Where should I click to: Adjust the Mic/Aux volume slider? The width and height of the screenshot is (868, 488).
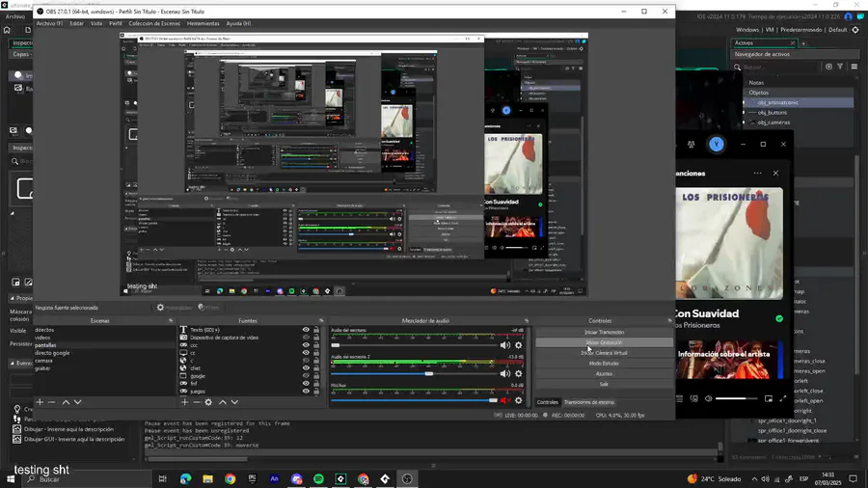tap(414, 400)
